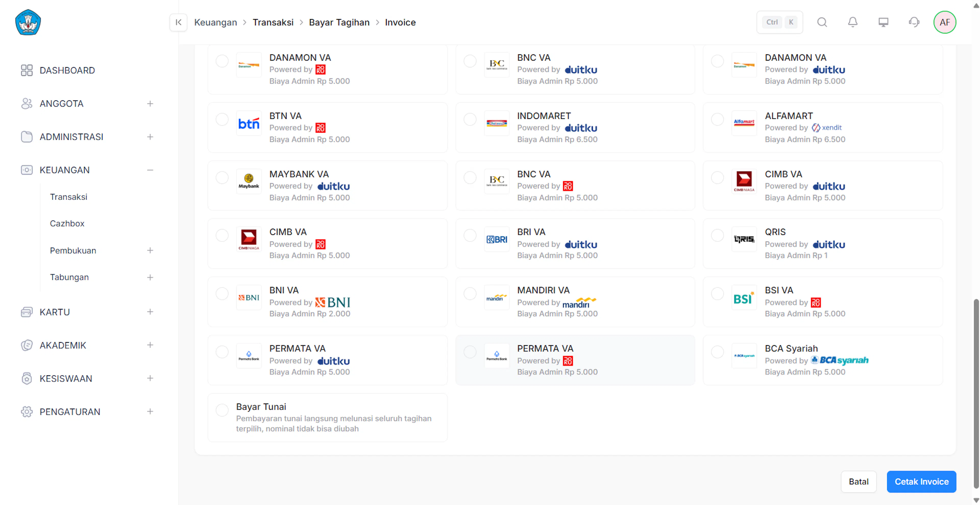
Task: Click the monitor display icon in the header
Action: coord(883,22)
